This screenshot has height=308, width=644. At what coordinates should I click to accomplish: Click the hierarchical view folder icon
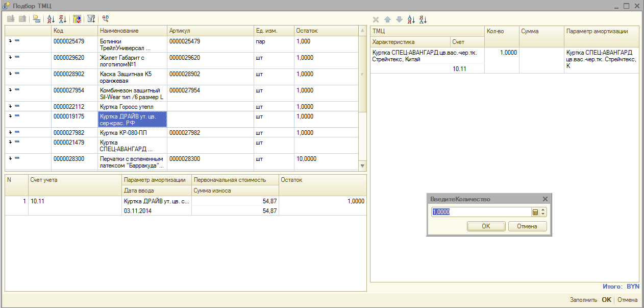click(x=36, y=19)
